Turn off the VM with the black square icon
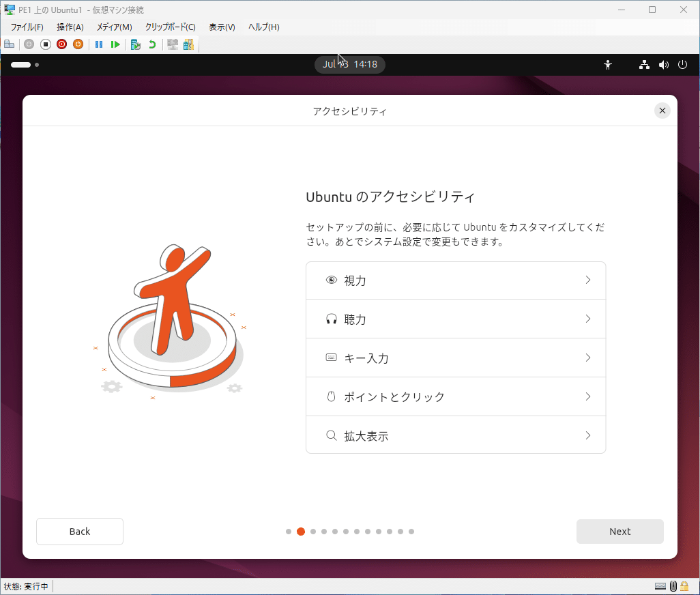 click(x=46, y=44)
